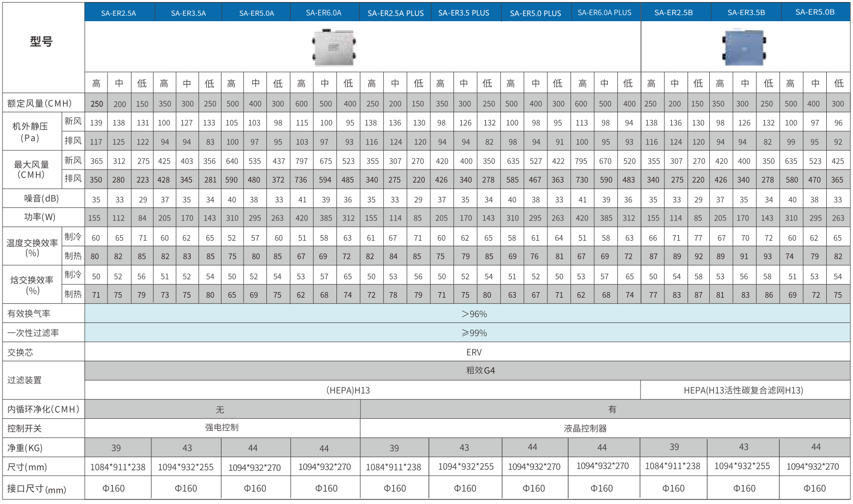
Task: Click the 功率(W) row label
Action: 40,217
